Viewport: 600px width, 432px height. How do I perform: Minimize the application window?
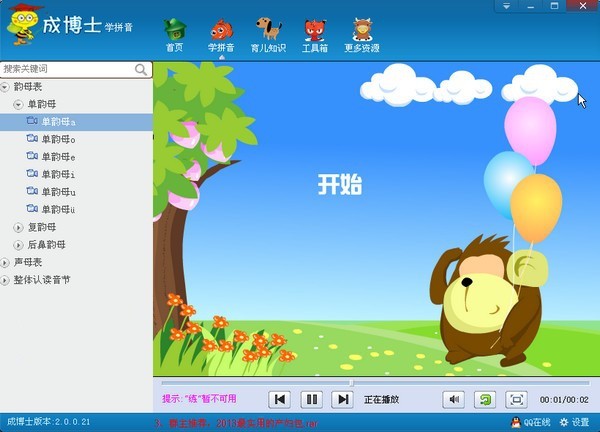pyautogui.click(x=530, y=6)
